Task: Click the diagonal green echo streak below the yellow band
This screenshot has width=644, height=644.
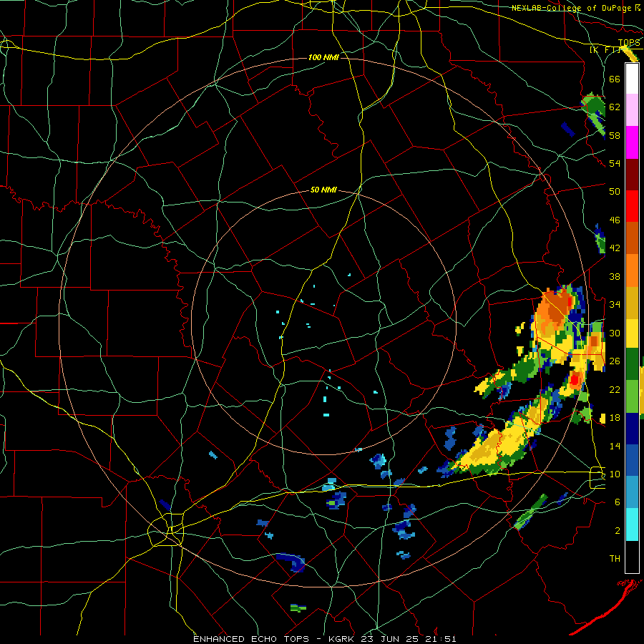Action: pos(531,512)
